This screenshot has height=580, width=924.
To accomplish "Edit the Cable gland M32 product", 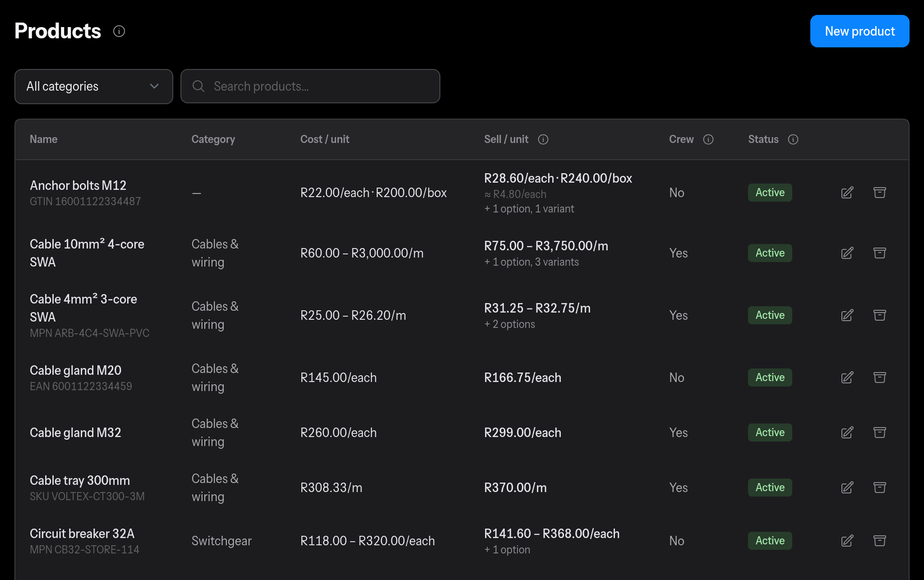I will pyautogui.click(x=847, y=433).
